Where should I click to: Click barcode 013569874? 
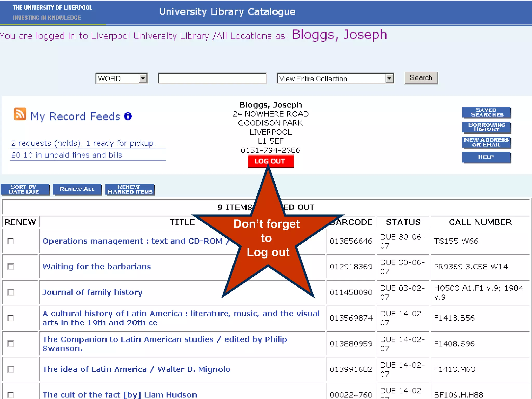click(x=351, y=318)
